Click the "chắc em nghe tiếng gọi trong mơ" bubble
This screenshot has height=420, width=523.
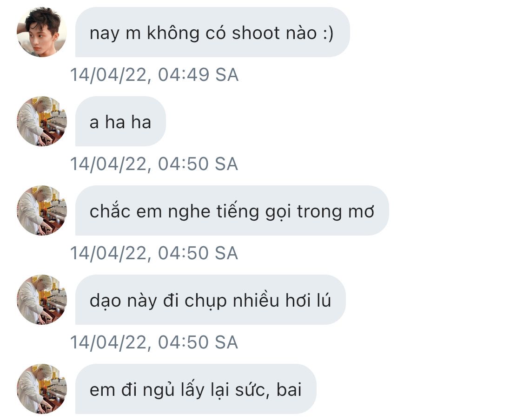232,210
